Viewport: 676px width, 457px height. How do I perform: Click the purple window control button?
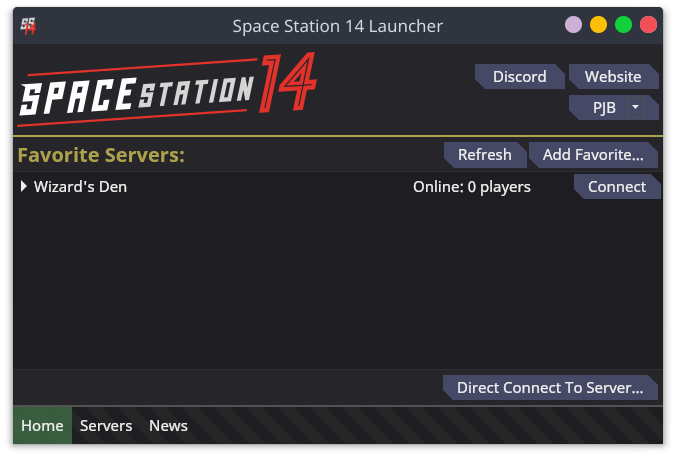click(573, 26)
